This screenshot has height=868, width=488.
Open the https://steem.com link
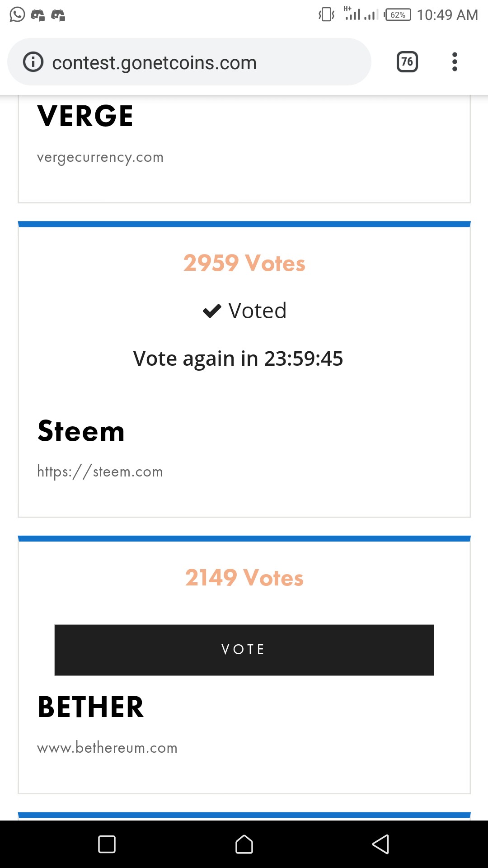coord(100,472)
